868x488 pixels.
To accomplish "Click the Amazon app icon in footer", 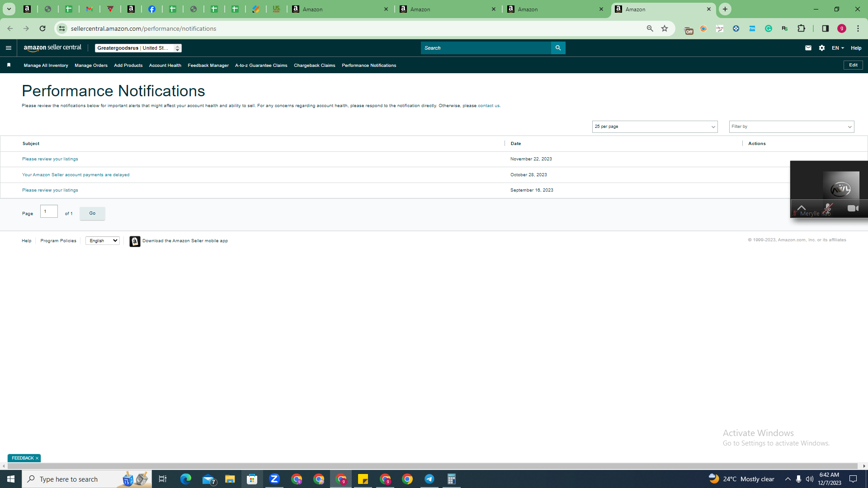I will coord(135,241).
